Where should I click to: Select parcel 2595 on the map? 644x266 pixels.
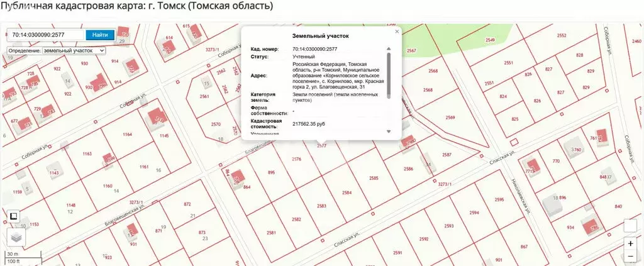click(x=499, y=199)
